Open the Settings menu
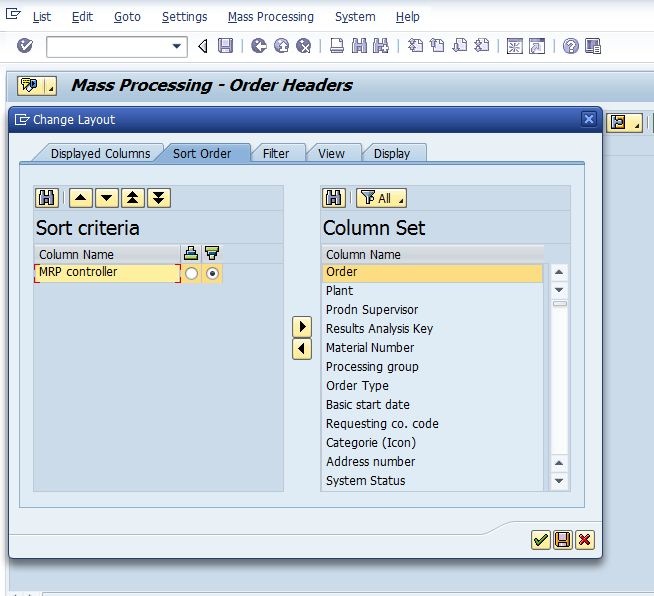654x596 pixels. [x=184, y=17]
